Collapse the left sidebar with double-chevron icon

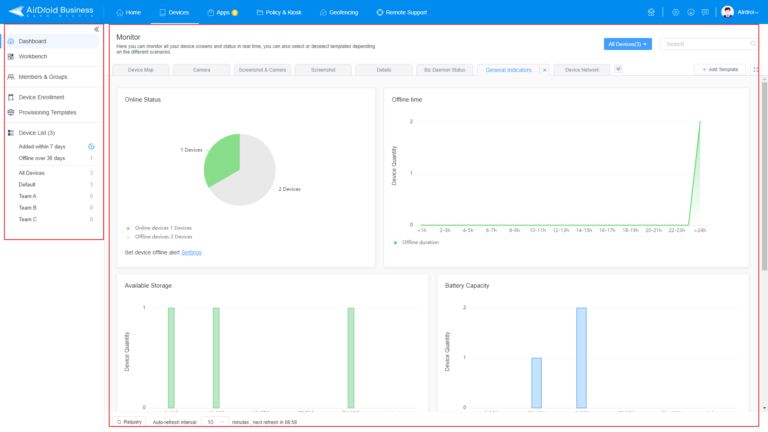pos(96,29)
